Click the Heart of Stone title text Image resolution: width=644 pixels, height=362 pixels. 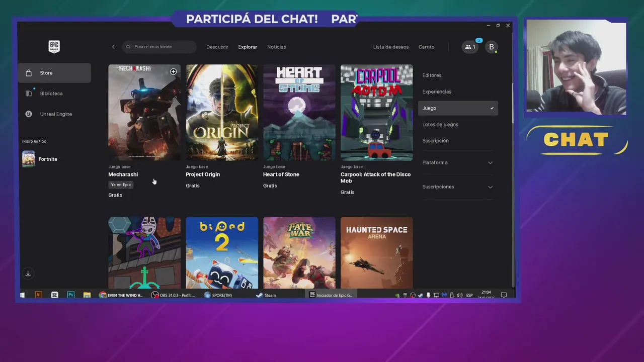click(x=281, y=174)
